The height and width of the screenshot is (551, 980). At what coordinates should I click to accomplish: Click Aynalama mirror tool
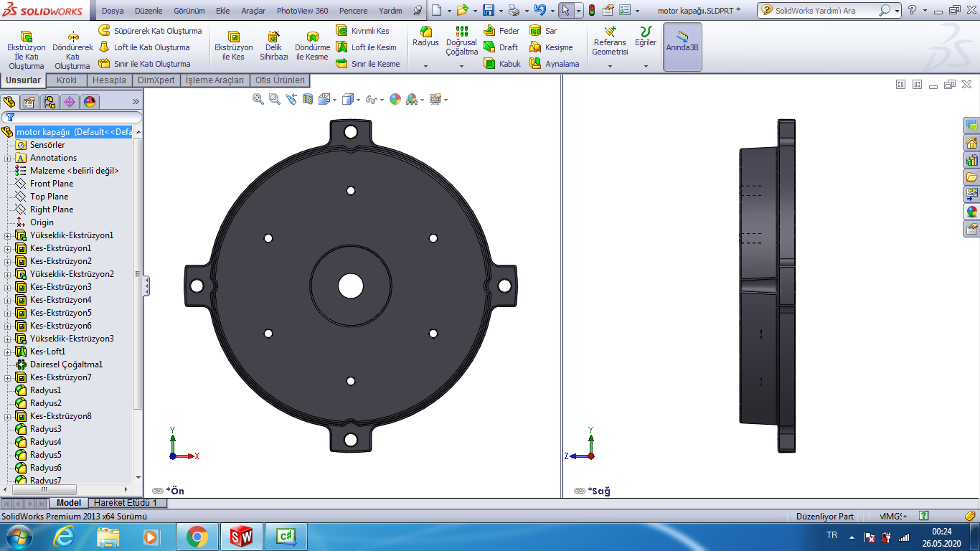click(x=554, y=64)
